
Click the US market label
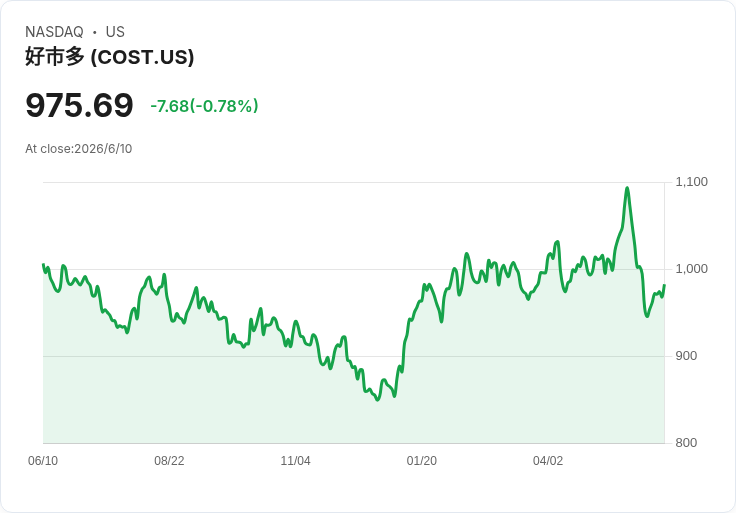pyautogui.click(x=115, y=32)
